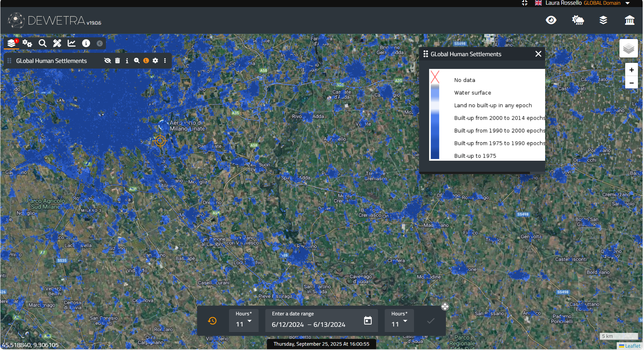Click the double gears settings tool icon

[27, 43]
